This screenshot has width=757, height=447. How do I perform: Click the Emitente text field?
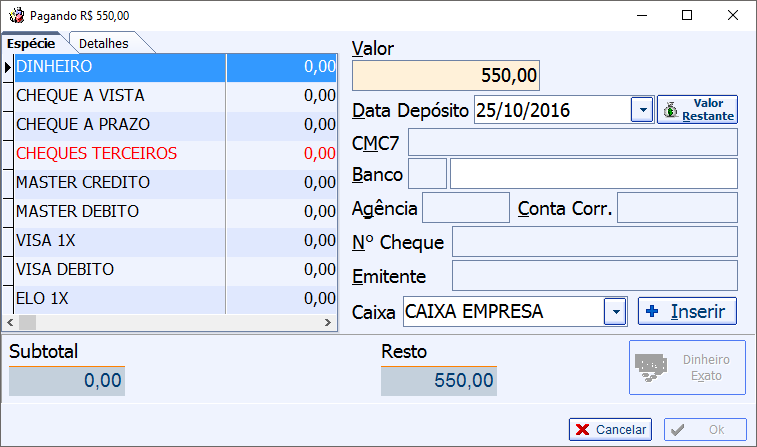point(595,276)
